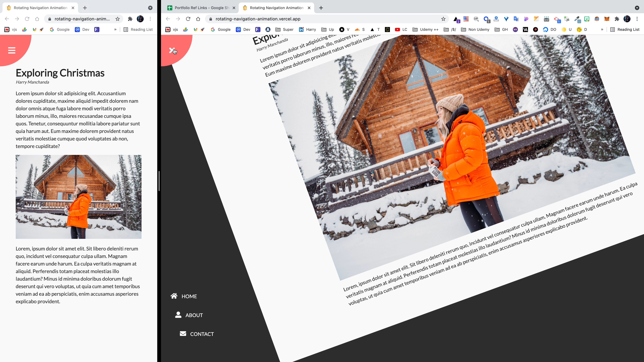The width and height of the screenshot is (644, 362).
Task: Click the envelope icon beside CONTACT
Action: pyautogui.click(x=183, y=334)
